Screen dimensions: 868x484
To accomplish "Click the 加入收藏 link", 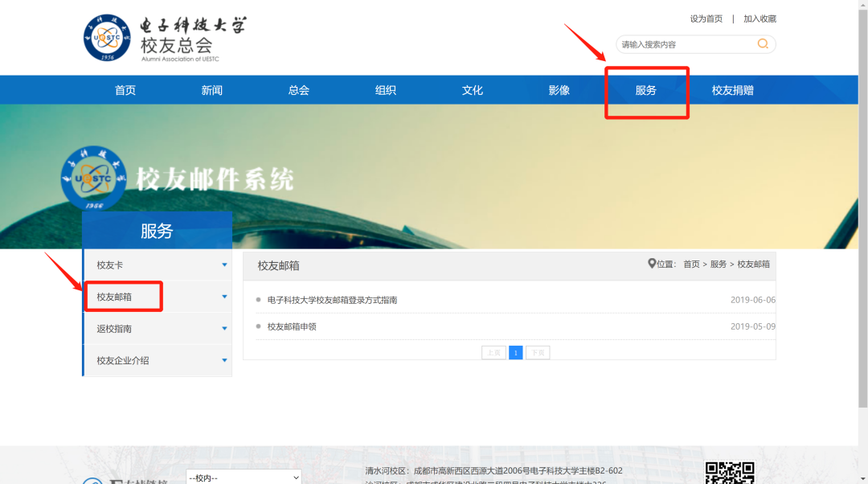I will tap(759, 18).
